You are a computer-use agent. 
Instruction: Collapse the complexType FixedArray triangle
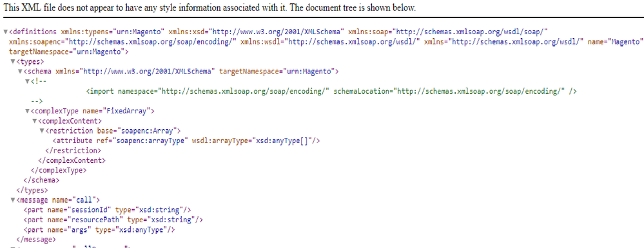[x=27, y=111]
